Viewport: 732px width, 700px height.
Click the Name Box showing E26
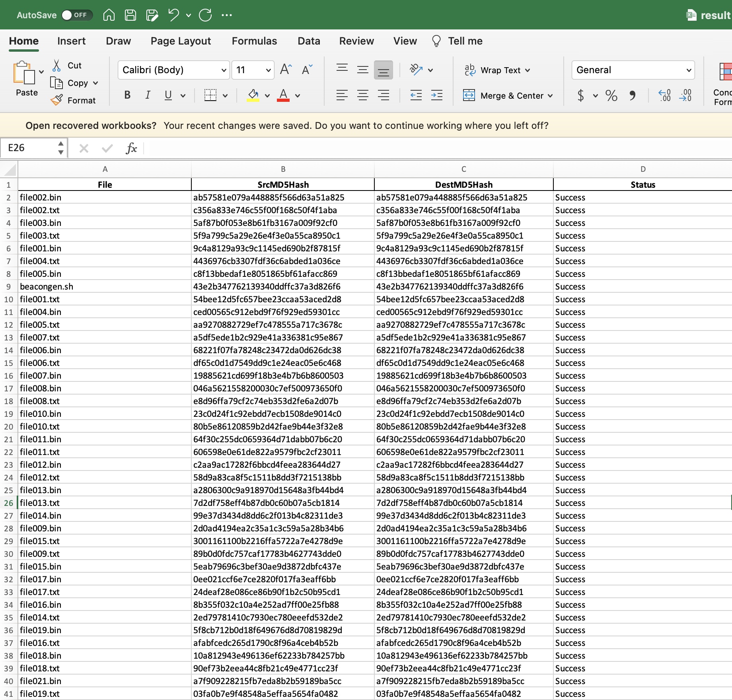click(x=33, y=148)
